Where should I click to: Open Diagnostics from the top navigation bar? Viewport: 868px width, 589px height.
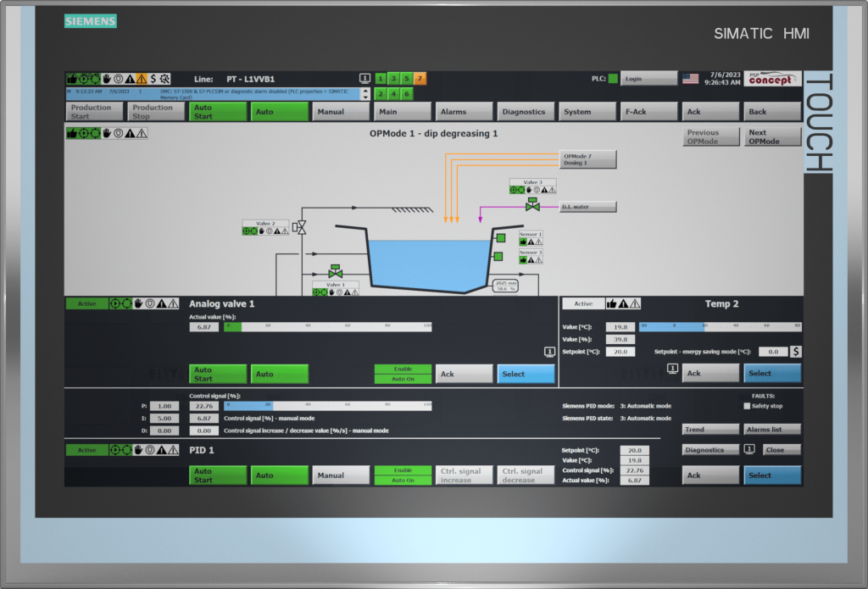(x=526, y=111)
